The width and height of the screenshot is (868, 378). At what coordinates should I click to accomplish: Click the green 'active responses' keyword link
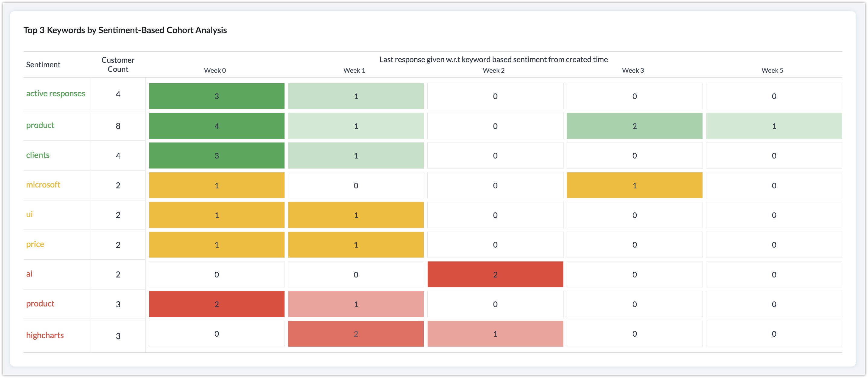tap(56, 94)
